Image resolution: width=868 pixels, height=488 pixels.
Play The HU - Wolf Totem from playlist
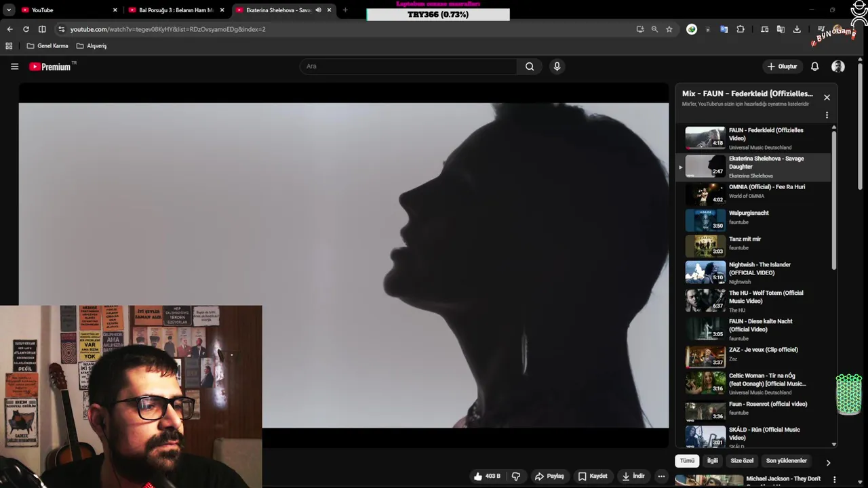[753, 301]
